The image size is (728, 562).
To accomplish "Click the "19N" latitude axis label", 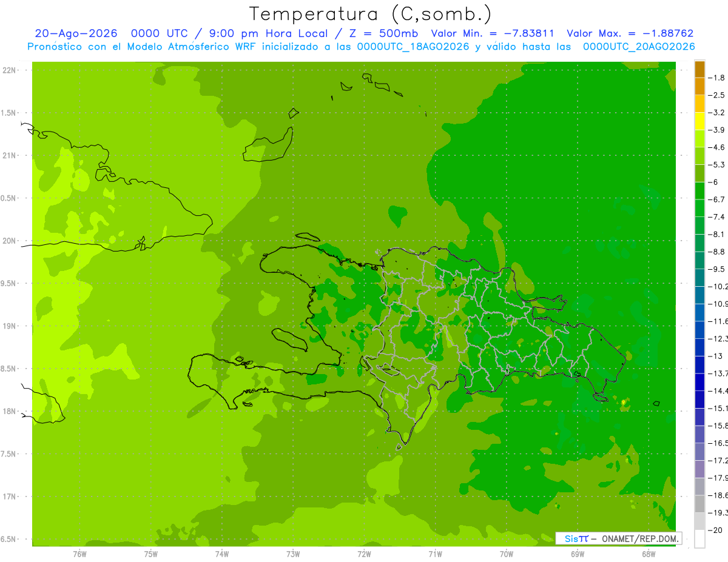I will tap(10, 326).
